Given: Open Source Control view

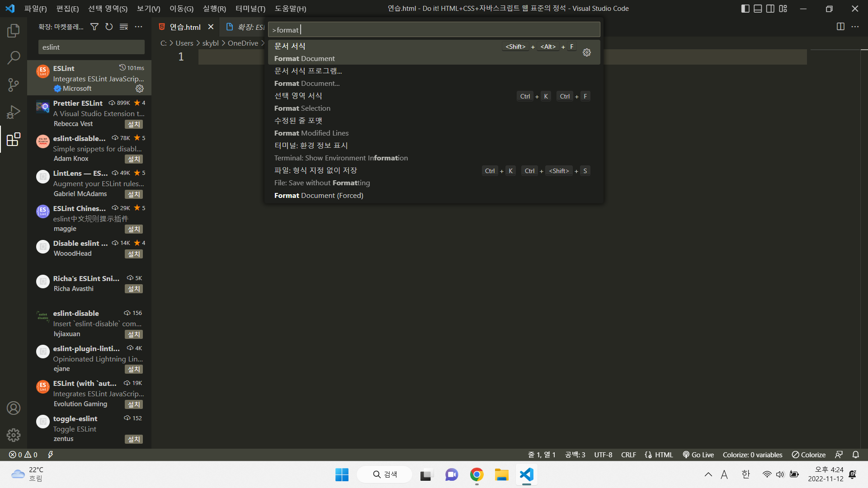Looking at the screenshot, I should (14, 84).
